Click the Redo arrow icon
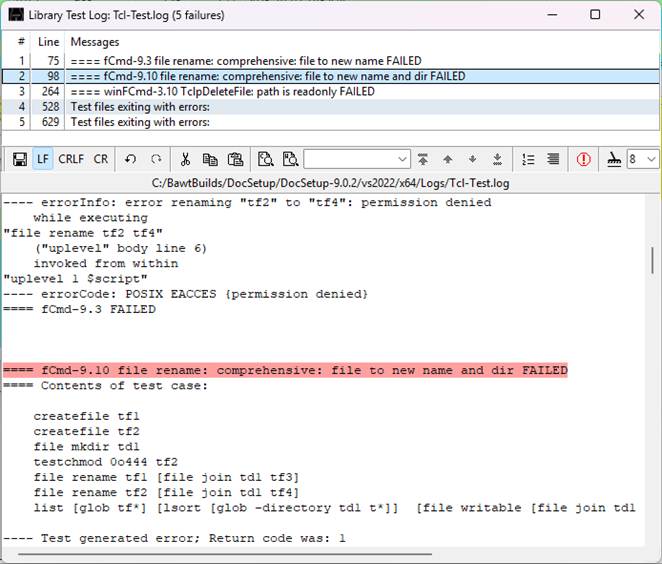 (156, 159)
